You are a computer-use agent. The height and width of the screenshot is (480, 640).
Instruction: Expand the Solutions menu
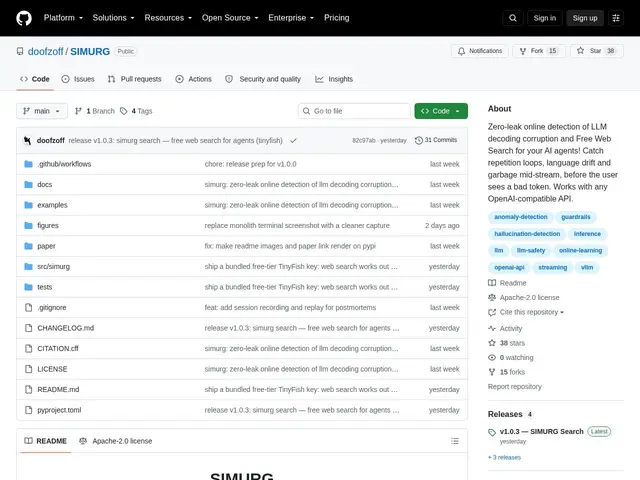(x=113, y=18)
